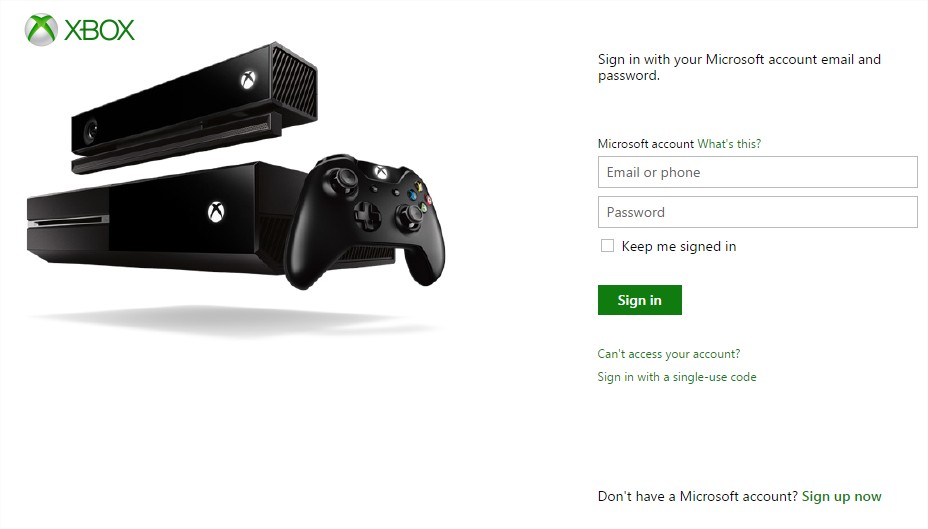Screen dimensions: 928x529
Task: Click the console's disc slot
Action: coord(68,220)
